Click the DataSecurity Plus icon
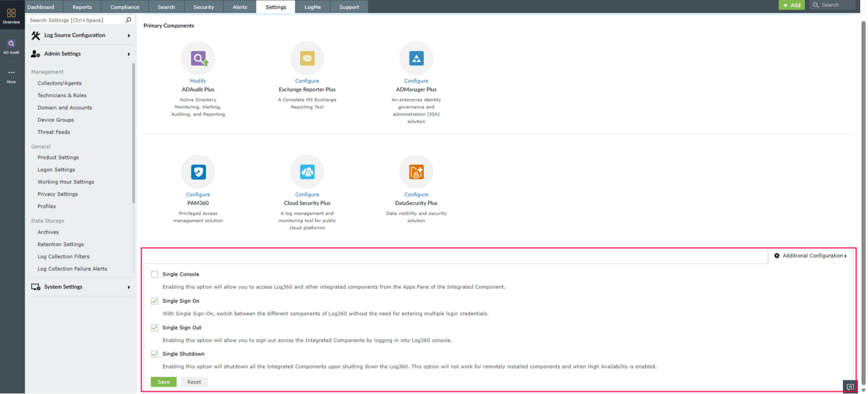Viewport: 868px width, 394px height. click(x=416, y=172)
